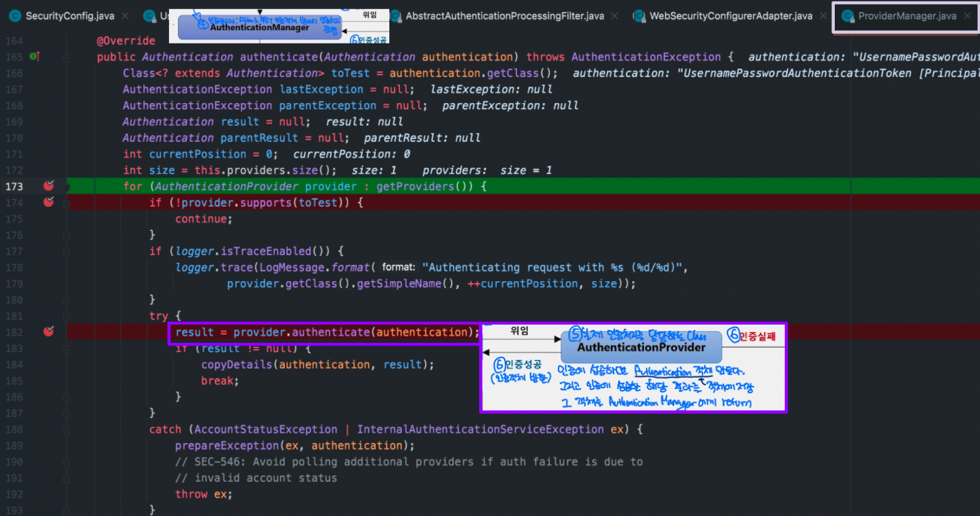Click the fold end marker on line 186
Viewport: 980px width, 516px height.
point(67,397)
